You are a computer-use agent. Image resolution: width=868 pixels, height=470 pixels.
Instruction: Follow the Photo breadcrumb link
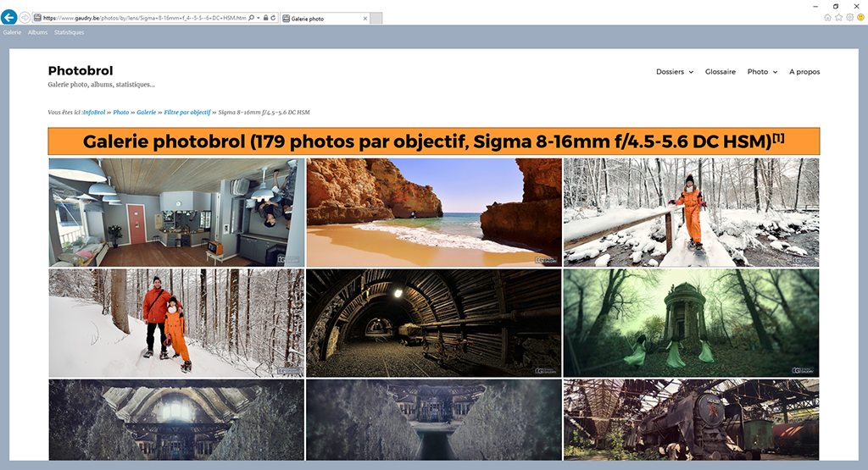120,113
